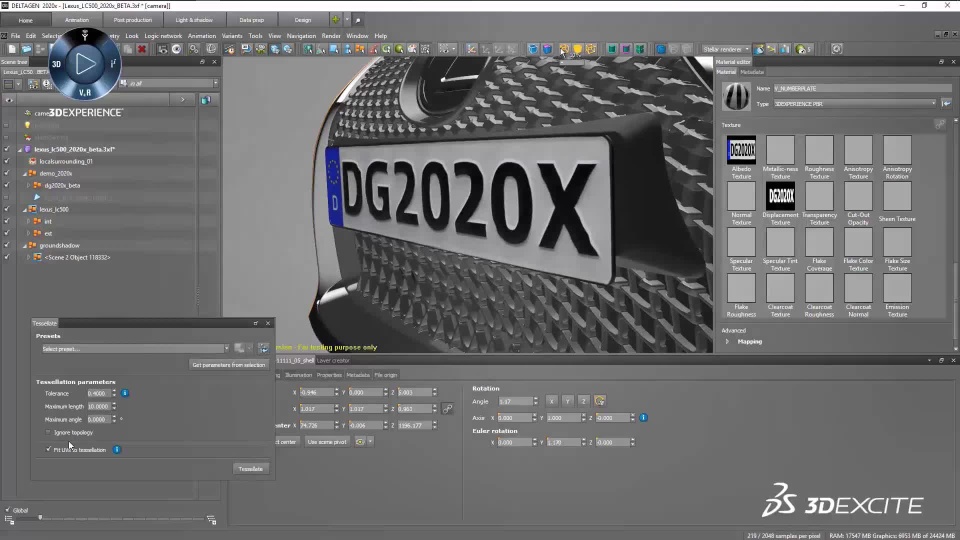Click the Albedo Texture swatch
The width and height of the screenshot is (960, 540).
pyautogui.click(x=741, y=150)
